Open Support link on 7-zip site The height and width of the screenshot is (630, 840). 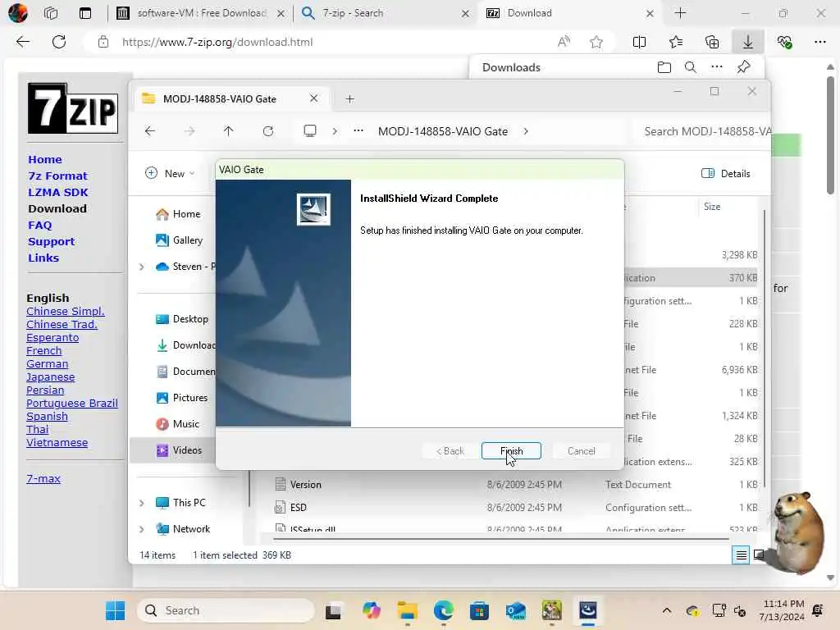tap(52, 242)
